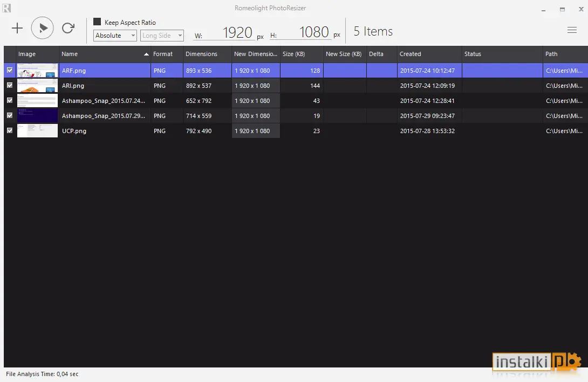
Task: Open the hamburger menu icon
Action: click(x=572, y=30)
